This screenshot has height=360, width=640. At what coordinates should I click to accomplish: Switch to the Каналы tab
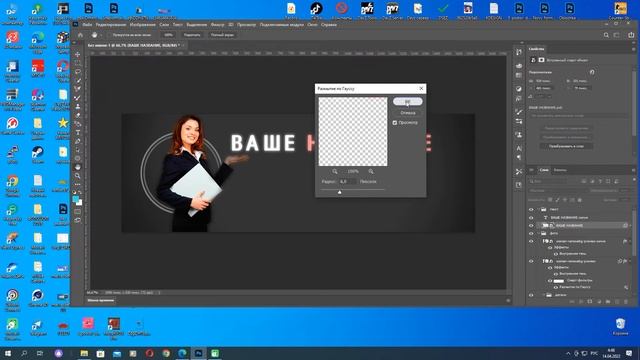click(560, 170)
